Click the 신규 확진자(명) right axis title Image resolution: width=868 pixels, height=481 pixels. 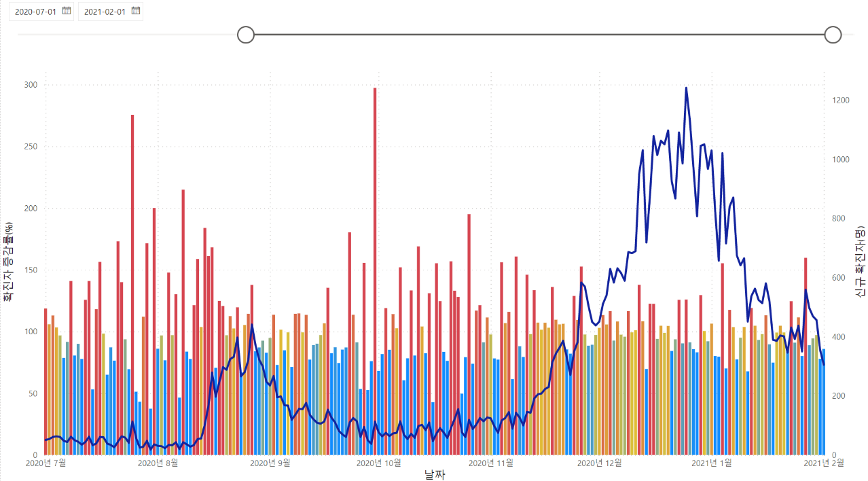point(861,262)
